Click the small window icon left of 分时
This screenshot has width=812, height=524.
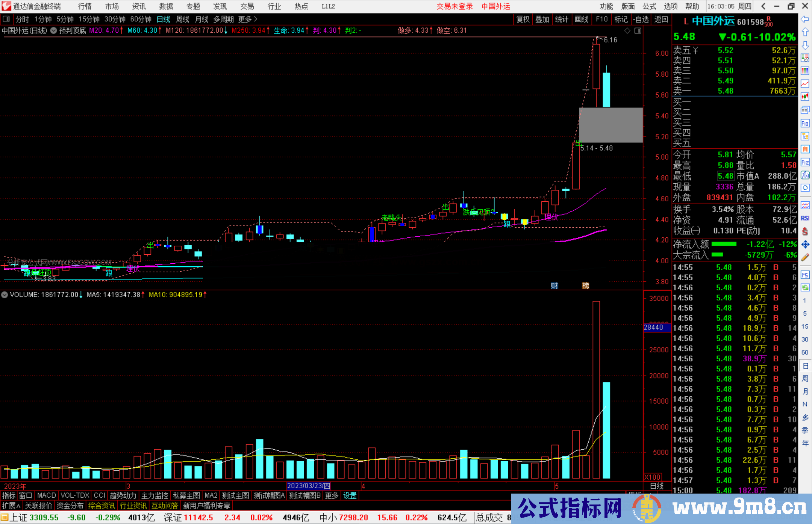click(6, 19)
